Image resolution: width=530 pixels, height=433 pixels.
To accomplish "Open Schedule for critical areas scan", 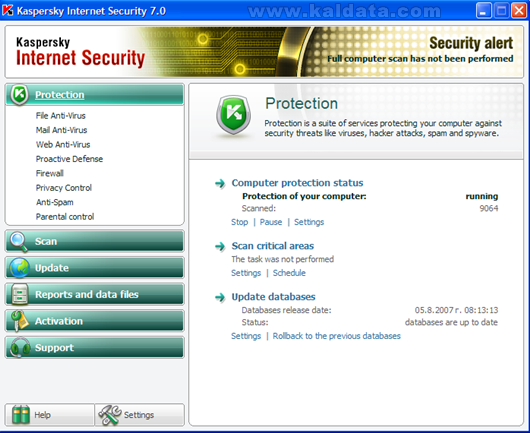I will 289,273.
